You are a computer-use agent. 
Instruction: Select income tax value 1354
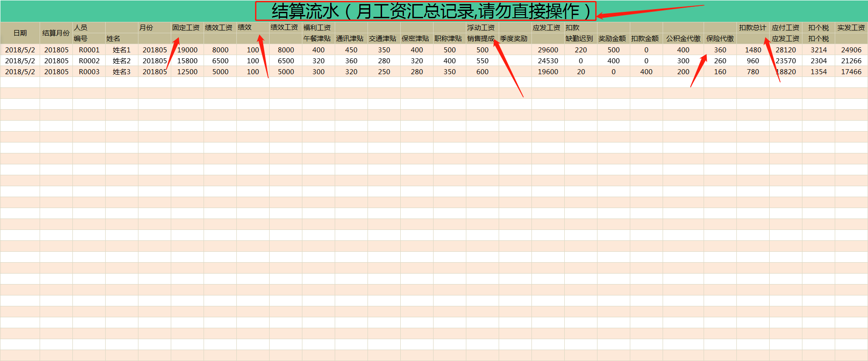click(x=818, y=71)
